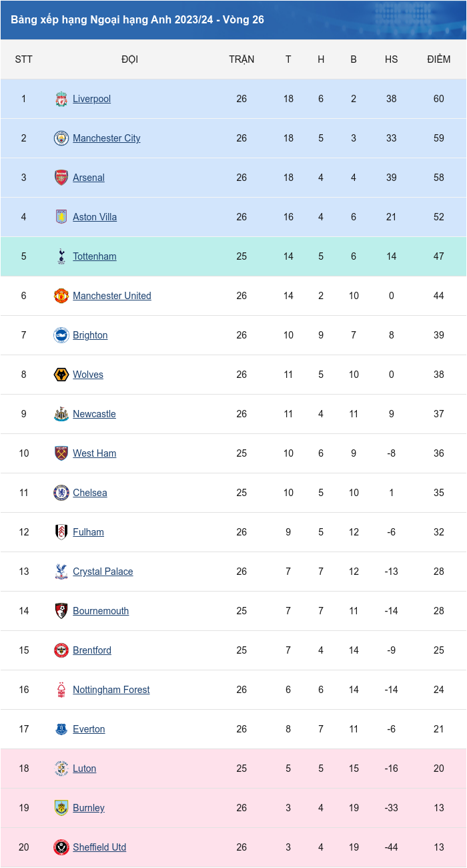Click the Crystal Palace eagle crest
Image resolution: width=467 pixels, height=868 pixels.
click(x=61, y=572)
